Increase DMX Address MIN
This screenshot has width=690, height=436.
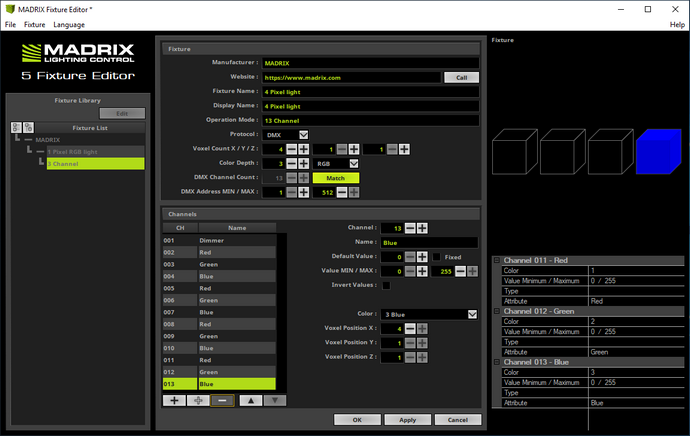coord(304,192)
